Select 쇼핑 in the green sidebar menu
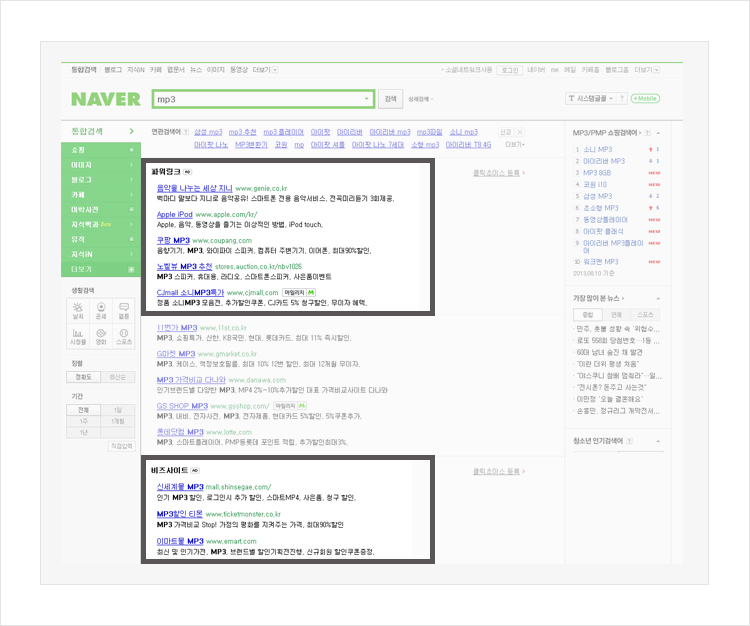 101,150
